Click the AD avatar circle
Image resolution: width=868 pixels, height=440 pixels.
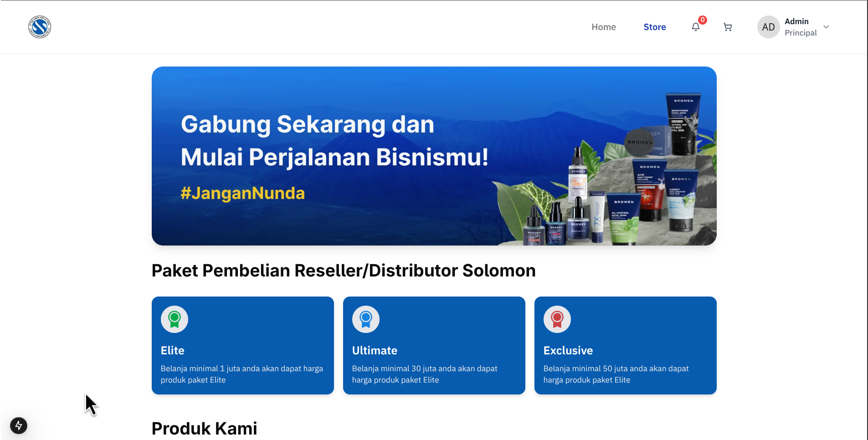(x=768, y=27)
